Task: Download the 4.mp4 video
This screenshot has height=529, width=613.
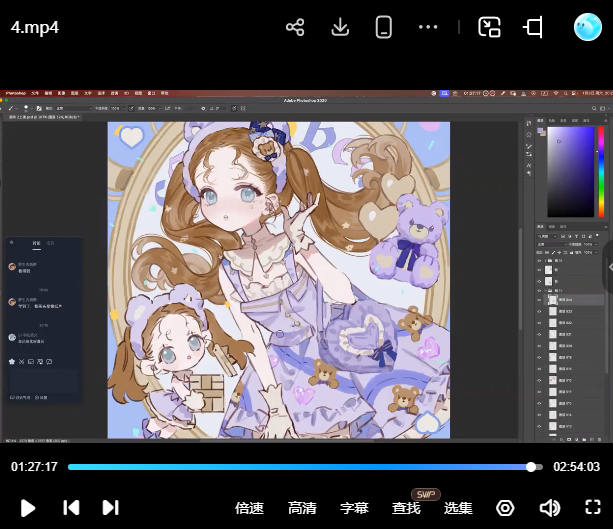Action: click(x=340, y=27)
